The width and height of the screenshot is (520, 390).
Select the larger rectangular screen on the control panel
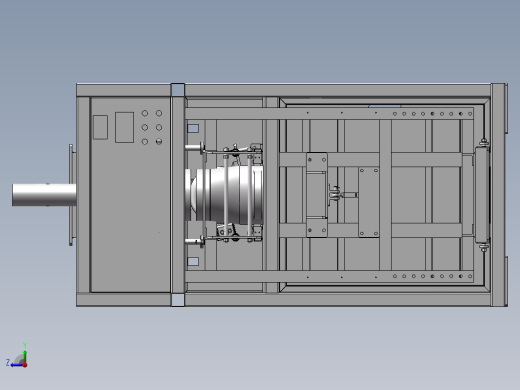tap(124, 127)
